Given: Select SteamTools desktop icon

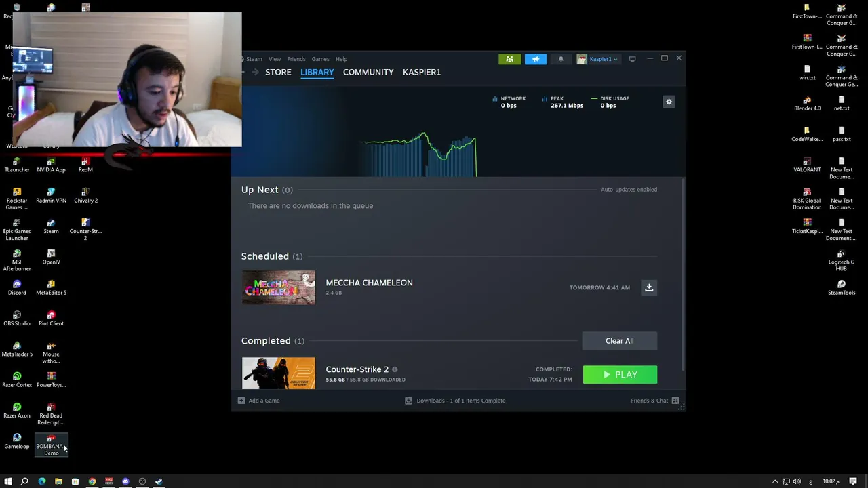Looking at the screenshot, I should (842, 287).
